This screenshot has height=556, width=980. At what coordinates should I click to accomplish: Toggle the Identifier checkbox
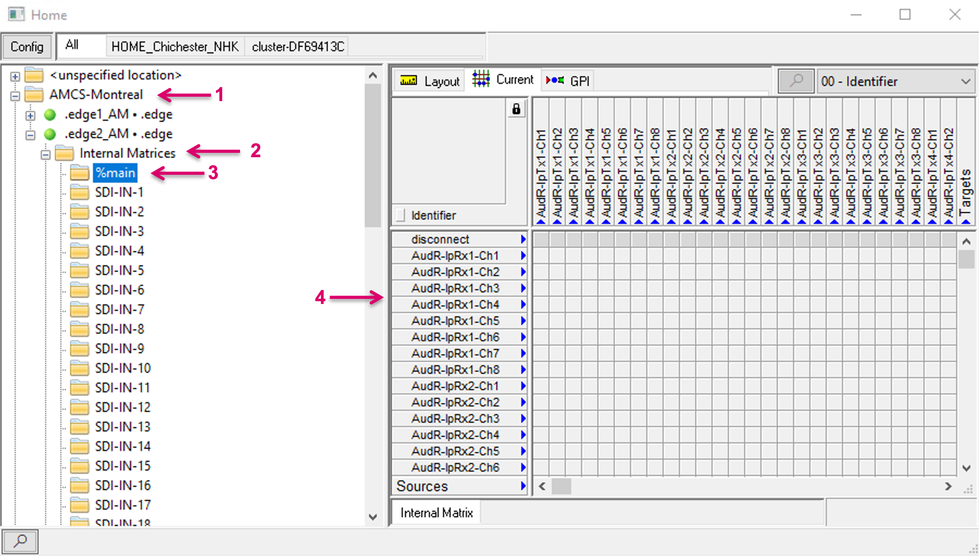click(x=400, y=215)
